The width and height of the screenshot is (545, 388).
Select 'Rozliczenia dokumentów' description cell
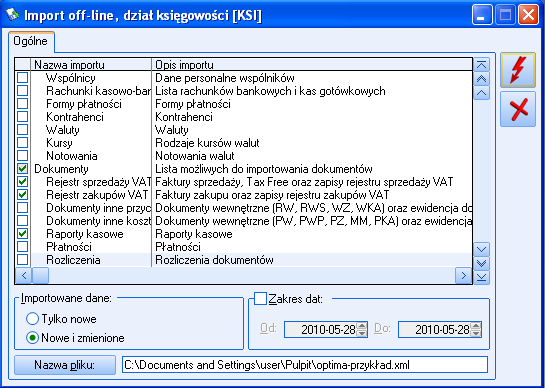click(x=312, y=260)
